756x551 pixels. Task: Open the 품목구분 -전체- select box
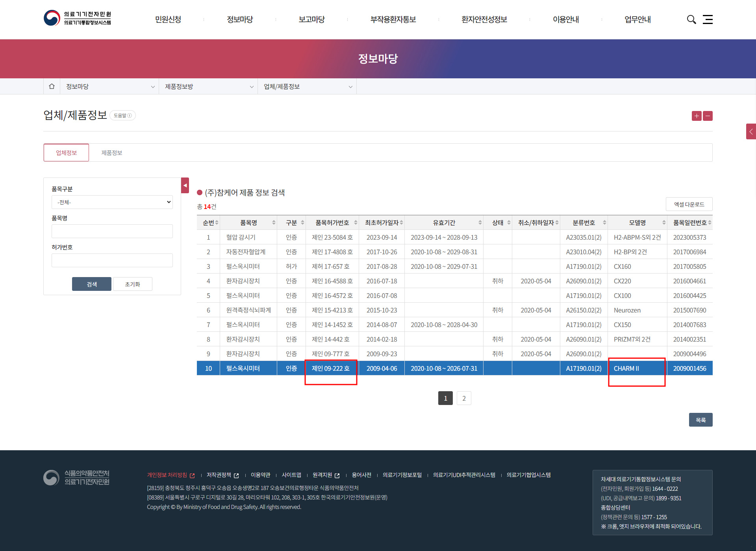coord(112,202)
